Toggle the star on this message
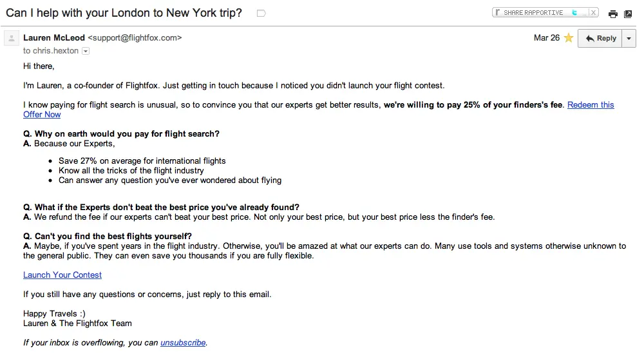Image resolution: width=644 pixels, height=359 pixels. pyautogui.click(x=569, y=38)
